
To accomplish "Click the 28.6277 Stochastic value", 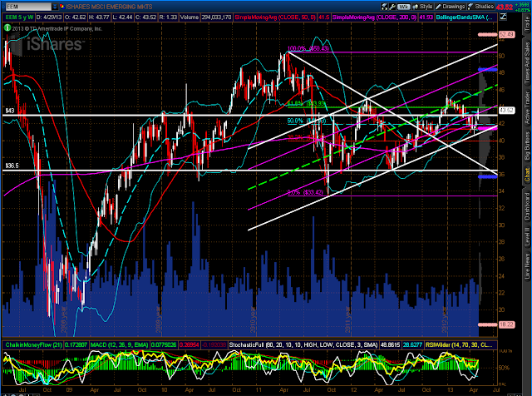I will 412,344.
